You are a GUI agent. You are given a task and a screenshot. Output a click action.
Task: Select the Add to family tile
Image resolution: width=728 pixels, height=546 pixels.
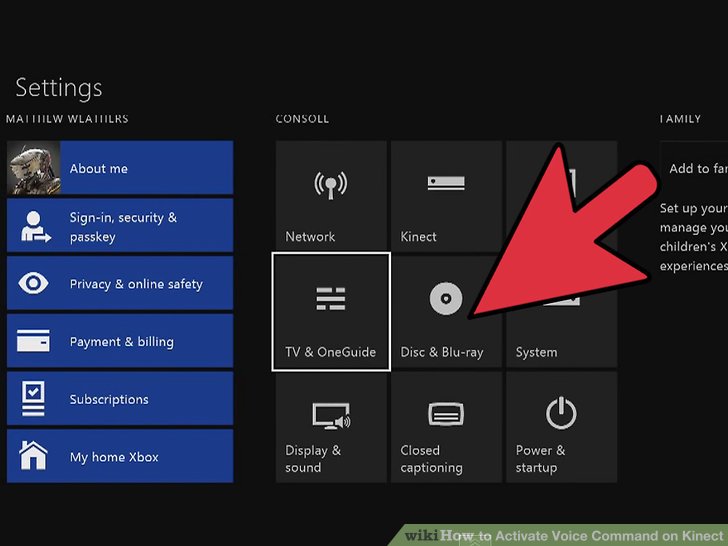tap(694, 168)
